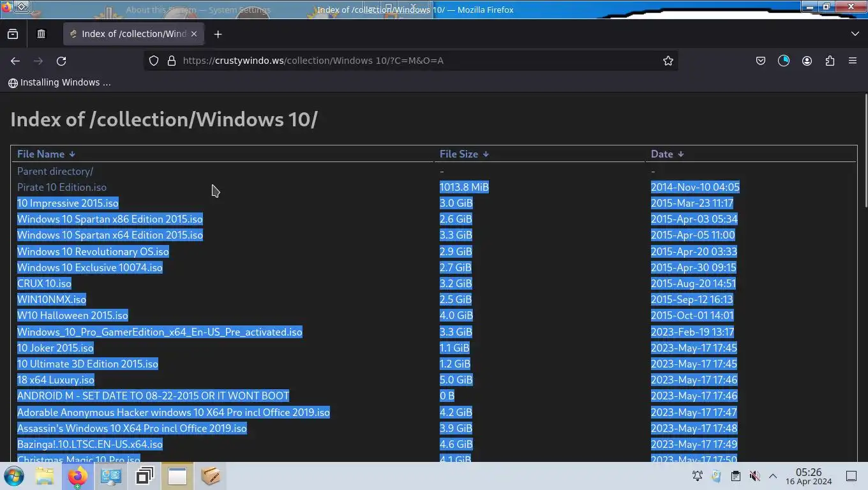Click date 2015-Aug-20 14:51
The height and width of the screenshot is (490, 868).
pyautogui.click(x=693, y=283)
